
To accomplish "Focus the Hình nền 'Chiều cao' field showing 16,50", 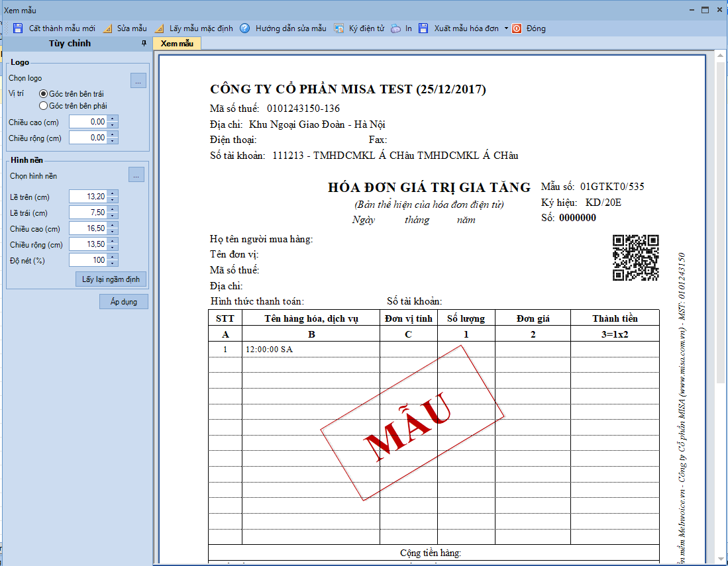I will pyautogui.click(x=88, y=228).
